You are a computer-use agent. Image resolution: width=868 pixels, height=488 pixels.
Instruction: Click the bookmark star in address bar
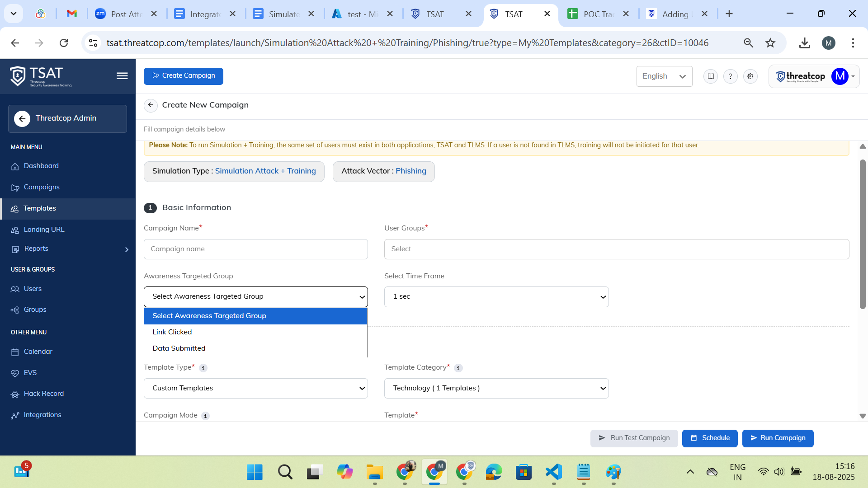(x=770, y=43)
